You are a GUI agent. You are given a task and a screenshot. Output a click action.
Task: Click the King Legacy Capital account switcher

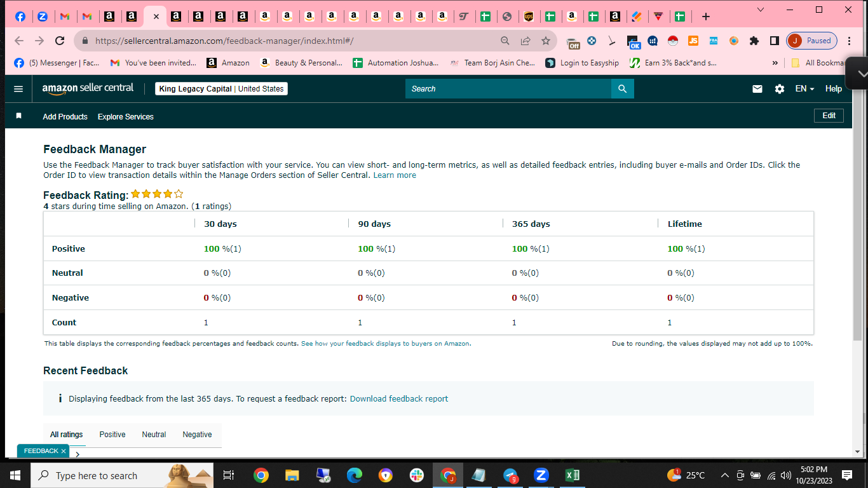(x=221, y=89)
